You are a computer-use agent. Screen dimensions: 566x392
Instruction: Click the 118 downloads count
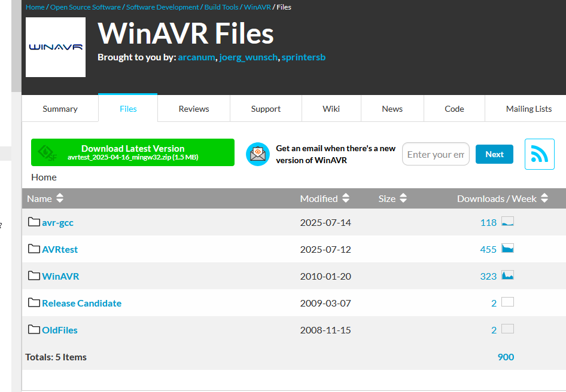(488, 222)
